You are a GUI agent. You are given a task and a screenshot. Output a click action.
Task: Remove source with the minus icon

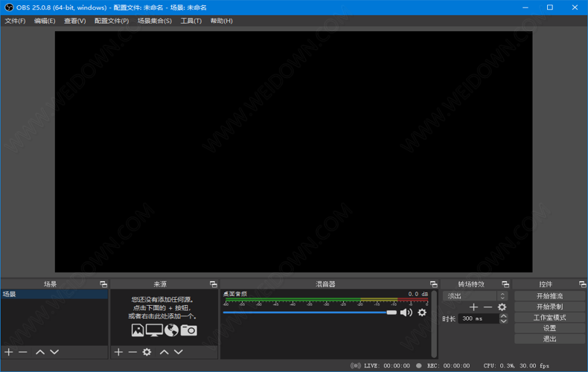click(x=132, y=352)
